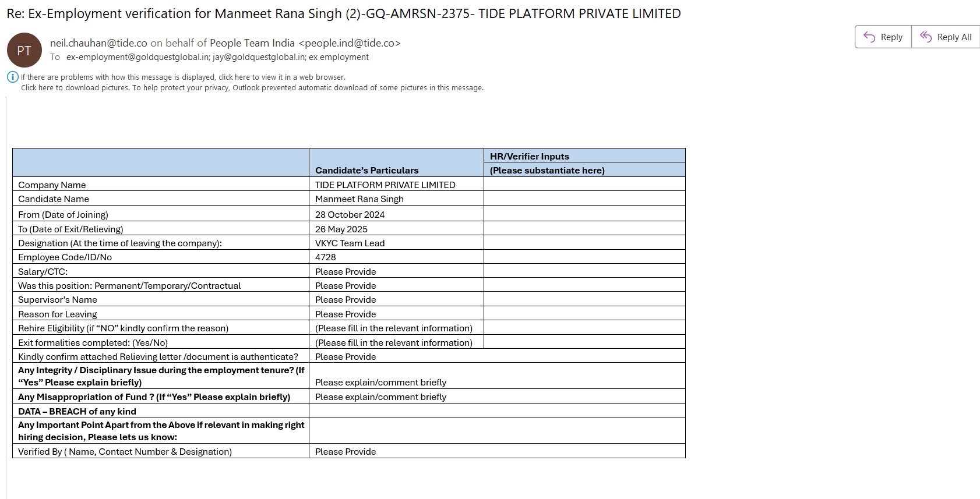
Task: Open the PT sender avatar
Action: pos(24,50)
